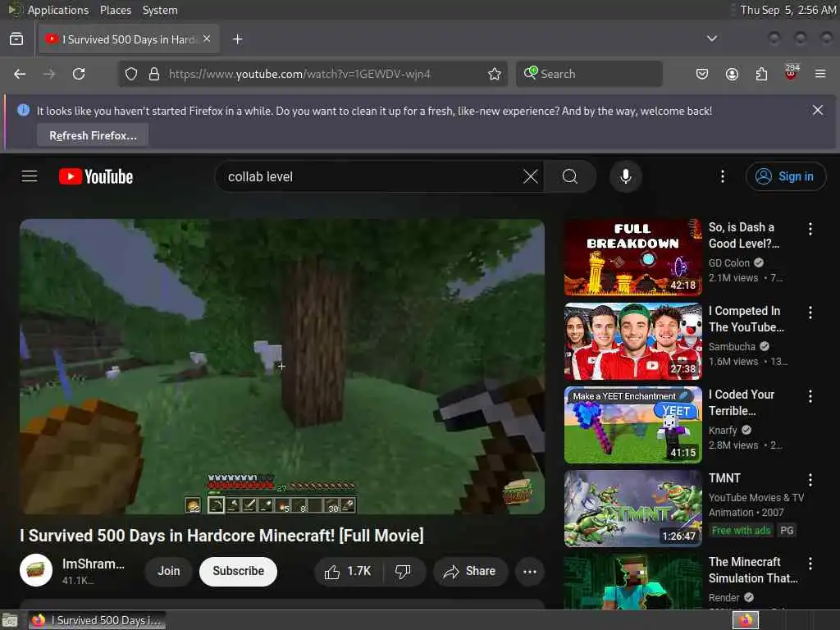Close the I Survived 500 Days tab
Viewport: 840px width, 630px height.
point(207,39)
